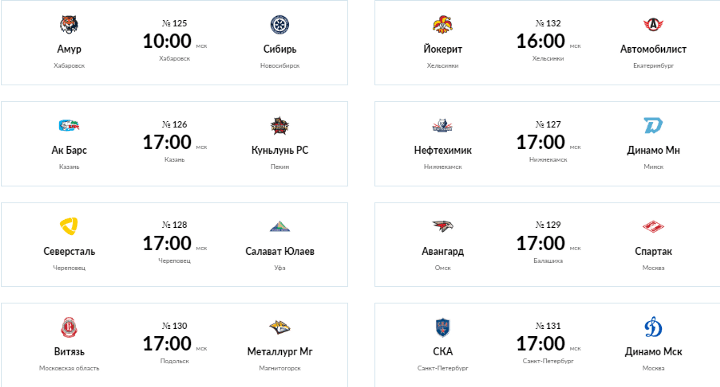Click the Severstal yellow logo

click(69, 226)
